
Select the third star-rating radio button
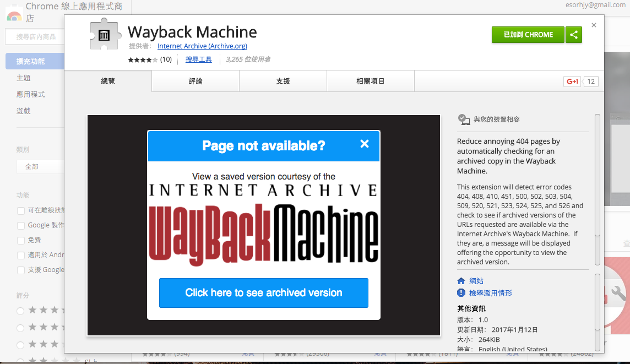pyautogui.click(x=20, y=345)
